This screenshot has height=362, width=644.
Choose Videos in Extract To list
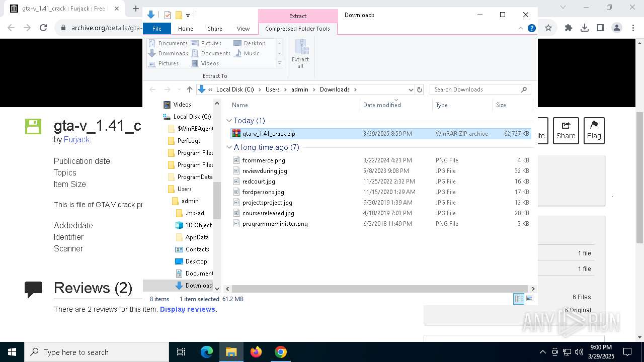(x=205, y=63)
